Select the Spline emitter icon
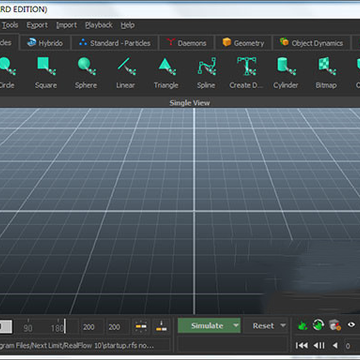The height and width of the screenshot is (360, 360). [x=206, y=66]
